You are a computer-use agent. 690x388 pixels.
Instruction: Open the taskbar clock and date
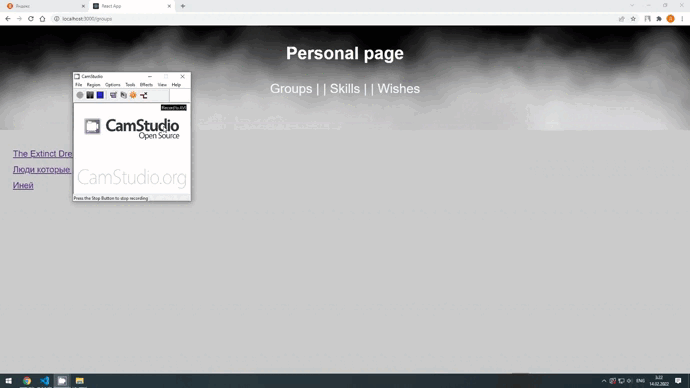click(x=659, y=381)
